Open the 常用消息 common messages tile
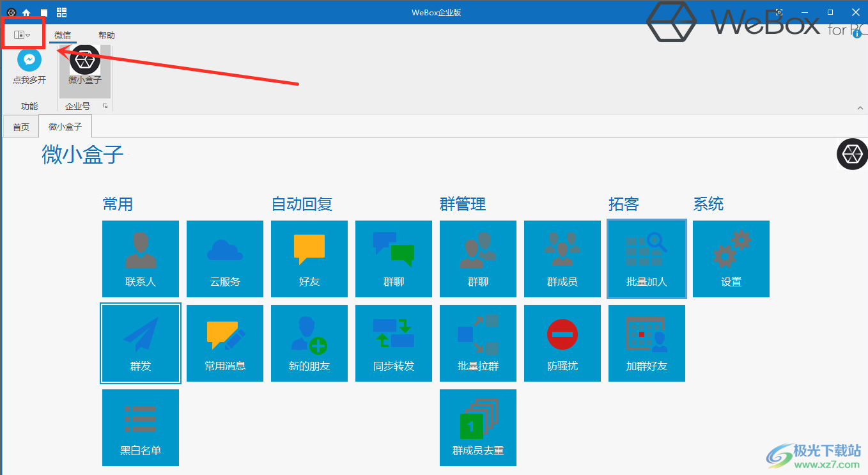 (225, 343)
